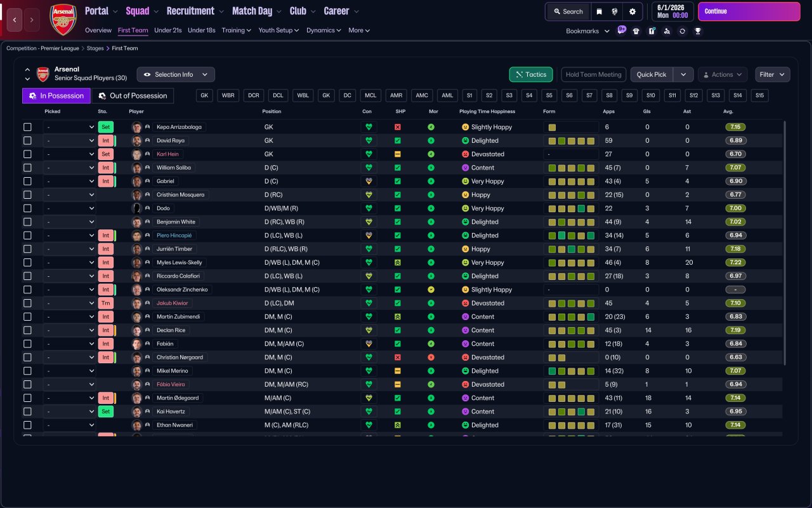The width and height of the screenshot is (812, 508).
Task: Click Christian Nørgaard's red morale icon
Action: coord(431,358)
